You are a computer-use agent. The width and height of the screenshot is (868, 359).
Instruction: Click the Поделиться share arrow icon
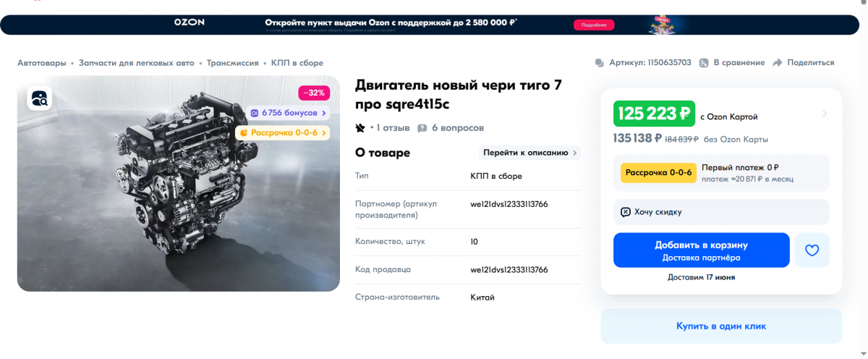point(778,63)
